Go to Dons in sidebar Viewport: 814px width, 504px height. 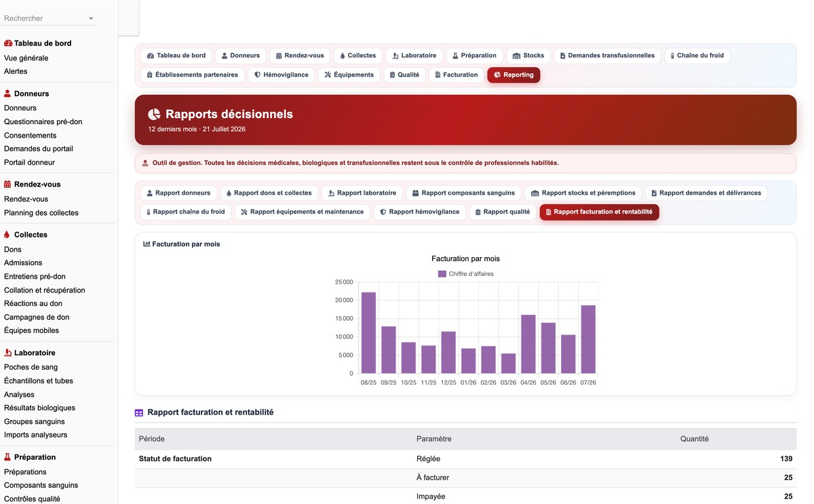(x=13, y=250)
